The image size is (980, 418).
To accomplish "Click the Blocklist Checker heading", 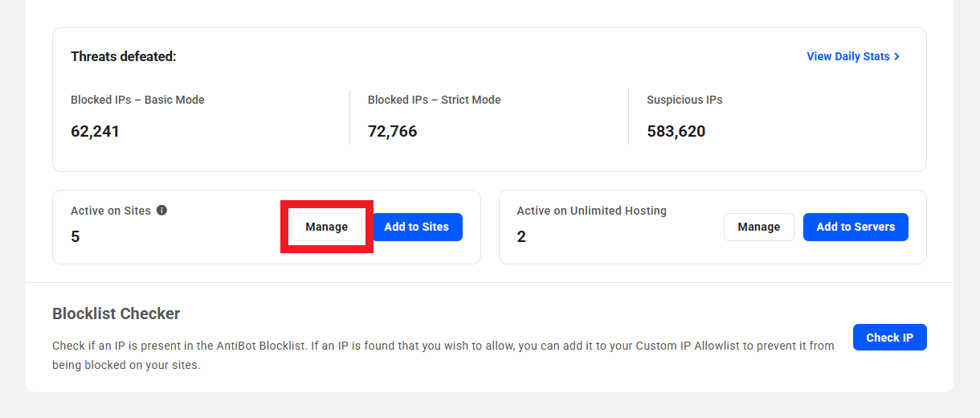I will pos(116,313).
